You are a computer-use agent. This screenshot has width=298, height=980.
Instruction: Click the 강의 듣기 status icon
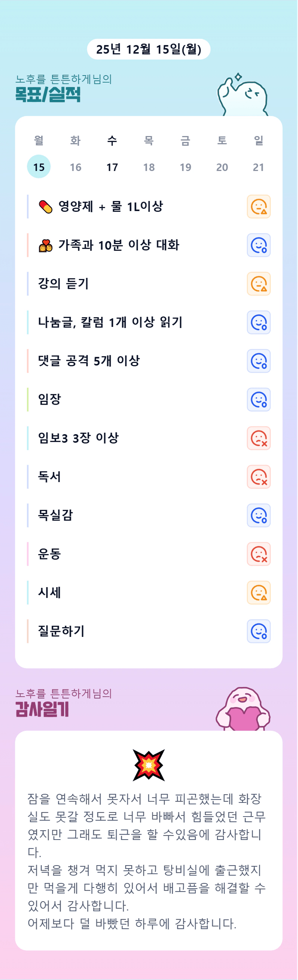click(x=258, y=284)
